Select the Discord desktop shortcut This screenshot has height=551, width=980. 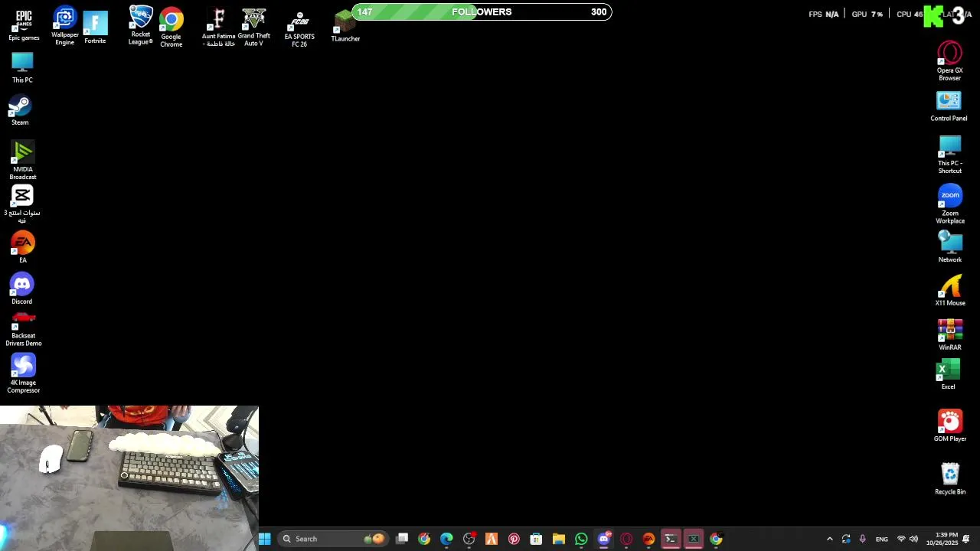pyautogui.click(x=21, y=289)
